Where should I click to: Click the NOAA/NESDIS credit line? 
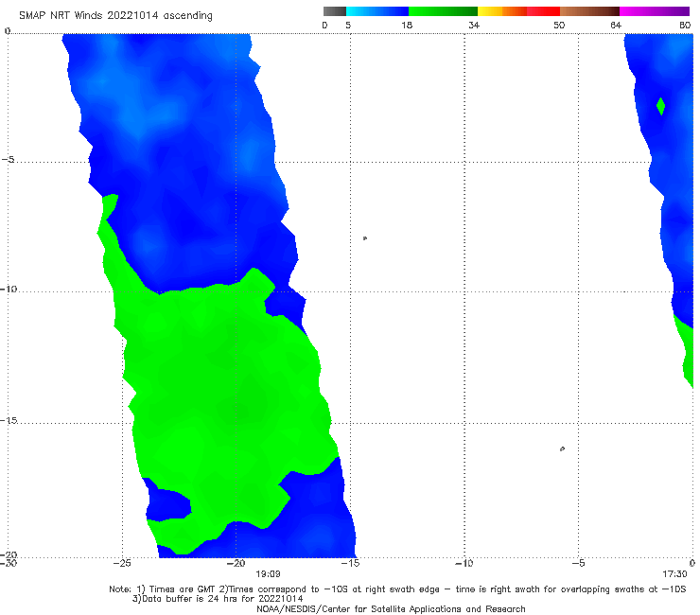tap(391, 608)
